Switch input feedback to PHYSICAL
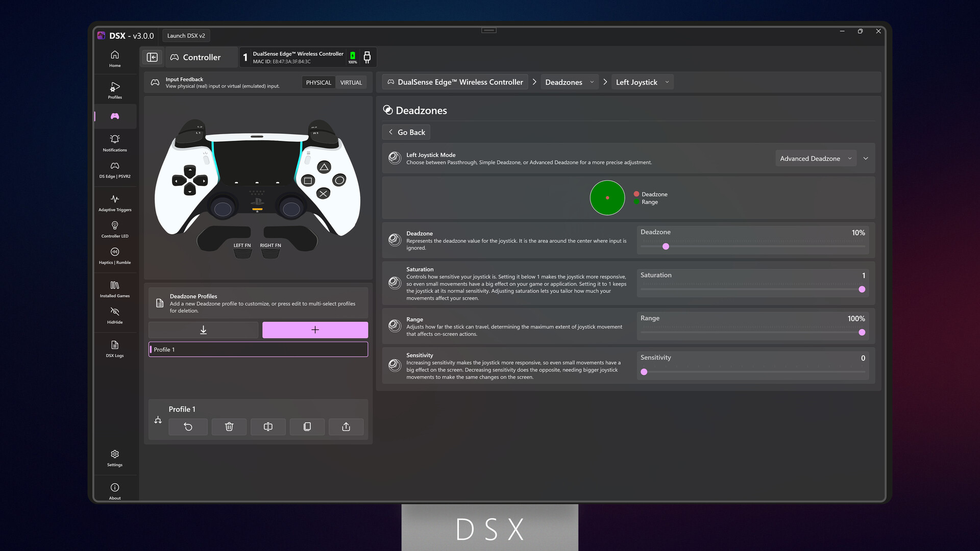980x551 pixels. point(318,82)
